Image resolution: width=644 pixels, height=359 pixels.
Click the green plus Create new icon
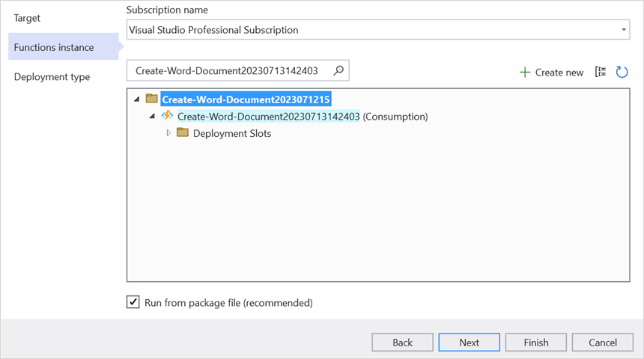[x=525, y=73]
